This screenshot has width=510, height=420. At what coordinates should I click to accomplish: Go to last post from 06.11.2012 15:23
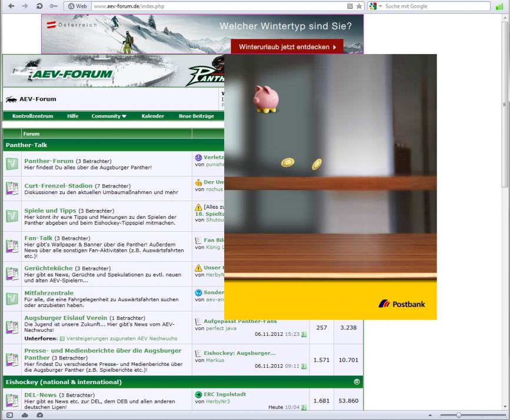[x=304, y=335]
